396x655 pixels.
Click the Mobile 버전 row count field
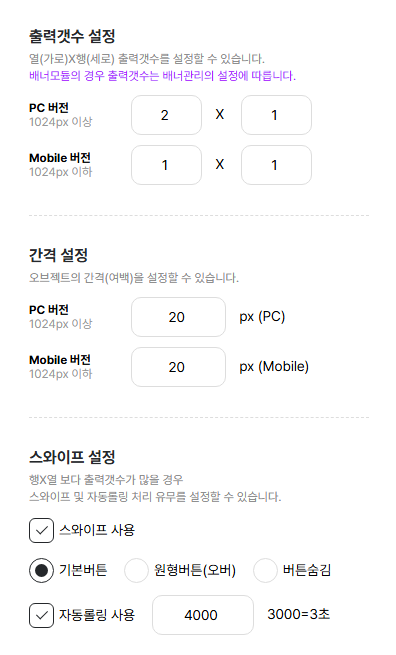pos(276,165)
